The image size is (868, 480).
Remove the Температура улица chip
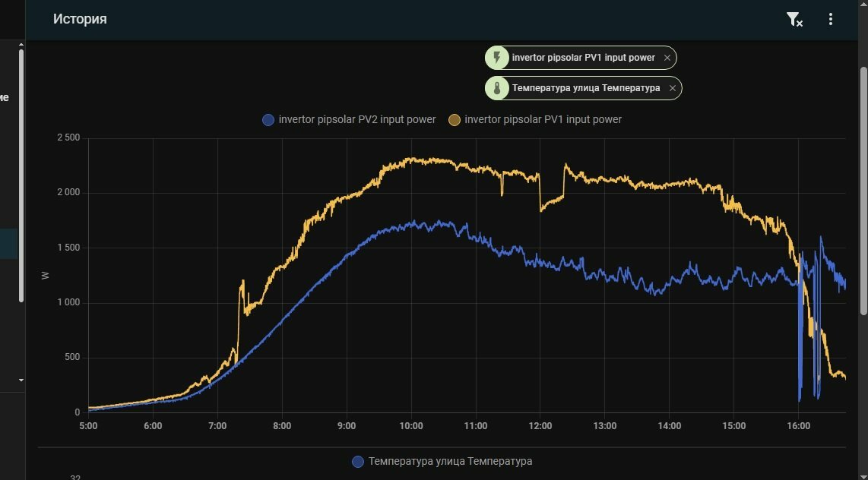672,88
